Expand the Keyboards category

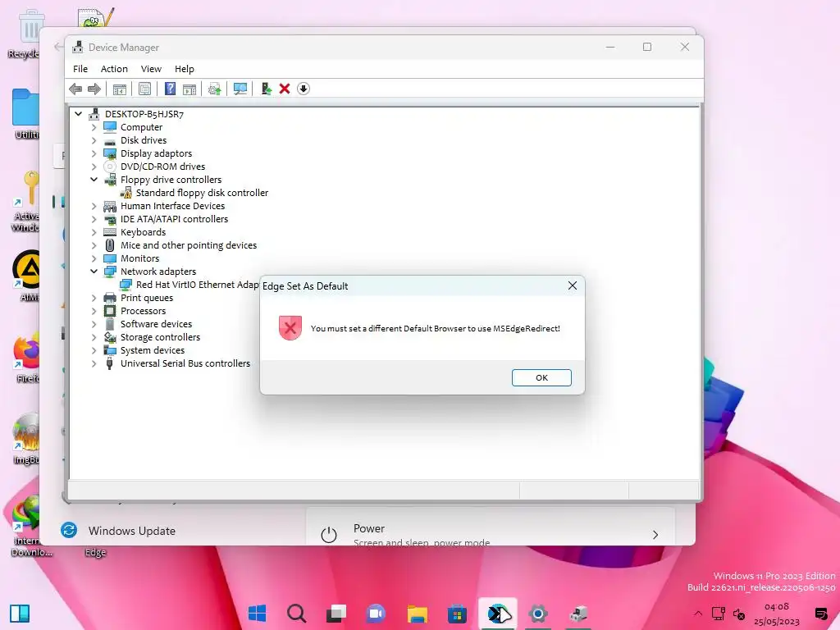click(94, 232)
